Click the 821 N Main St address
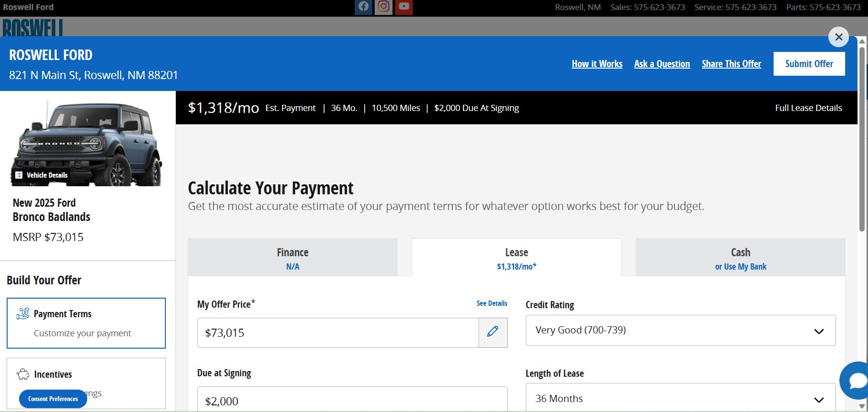This screenshot has width=868, height=412. click(x=93, y=75)
